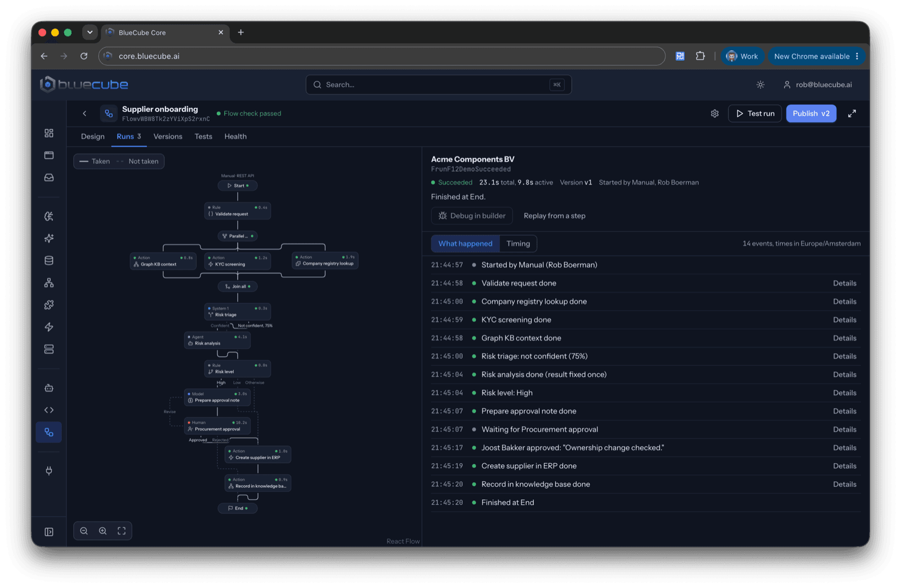
Task: Open the sparkles icon in left sidebar
Action: 49,238
